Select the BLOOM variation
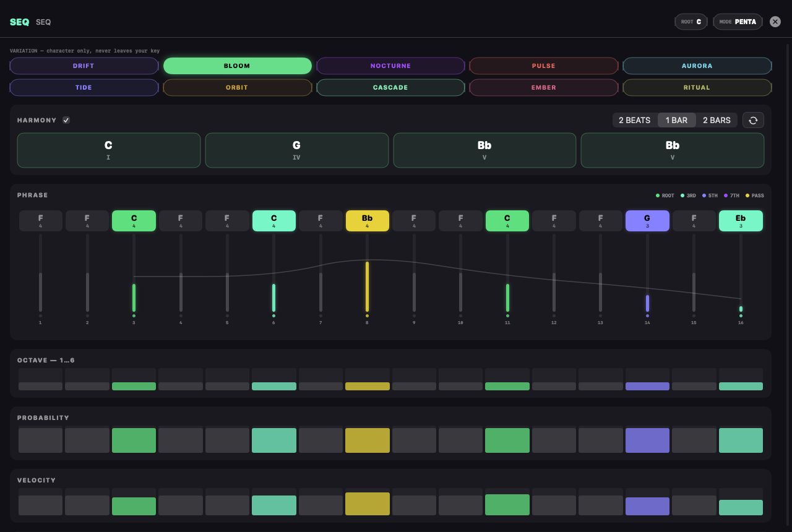Screen dimensions: 792x532 coord(237,66)
